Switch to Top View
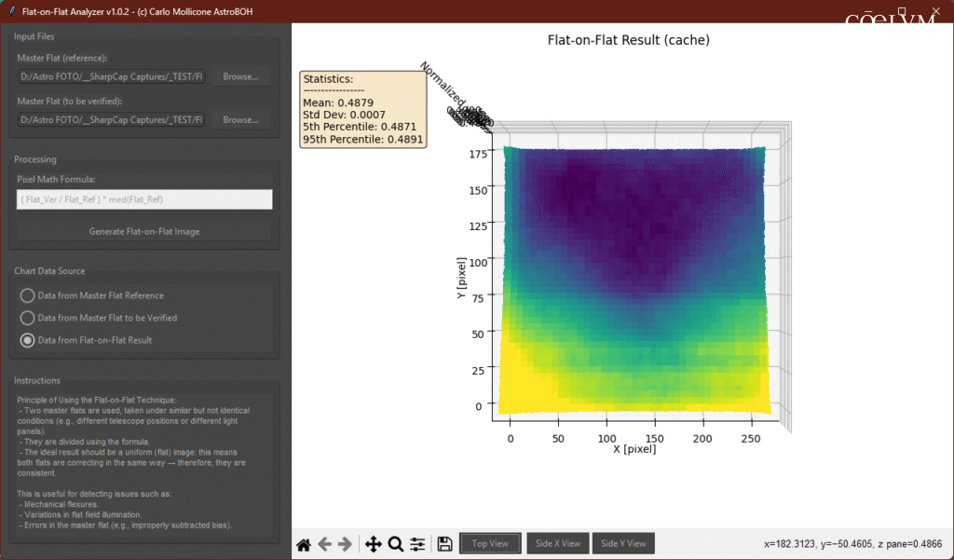This screenshot has height=560, width=954. click(x=490, y=543)
